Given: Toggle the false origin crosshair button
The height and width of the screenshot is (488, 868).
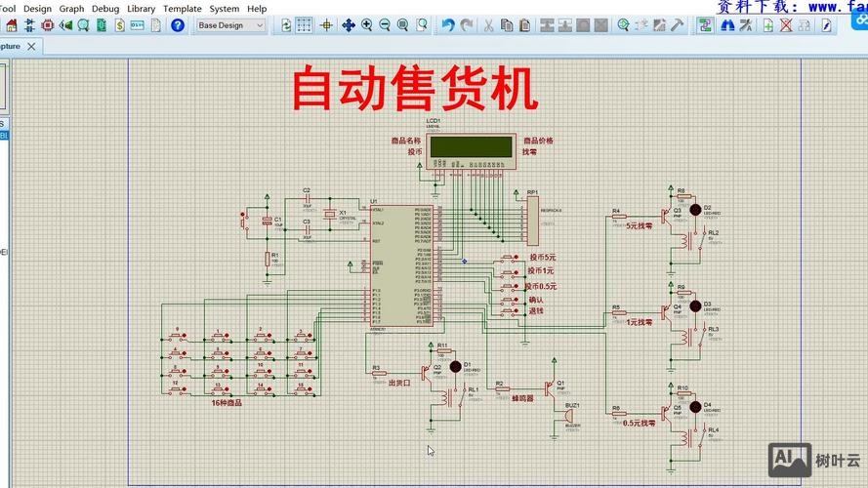Looking at the screenshot, I should 326,25.
